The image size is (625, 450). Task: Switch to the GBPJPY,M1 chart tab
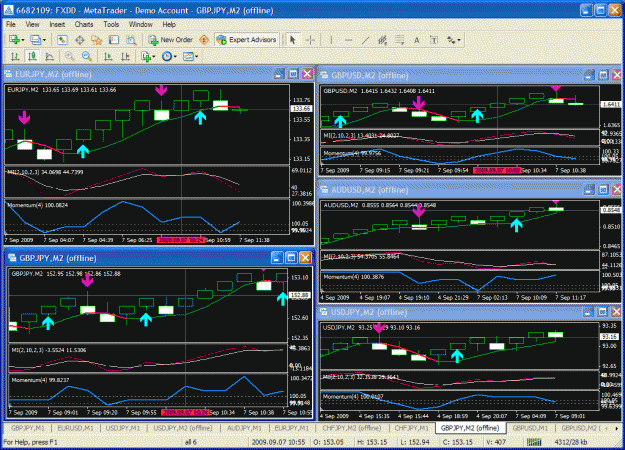(x=28, y=428)
